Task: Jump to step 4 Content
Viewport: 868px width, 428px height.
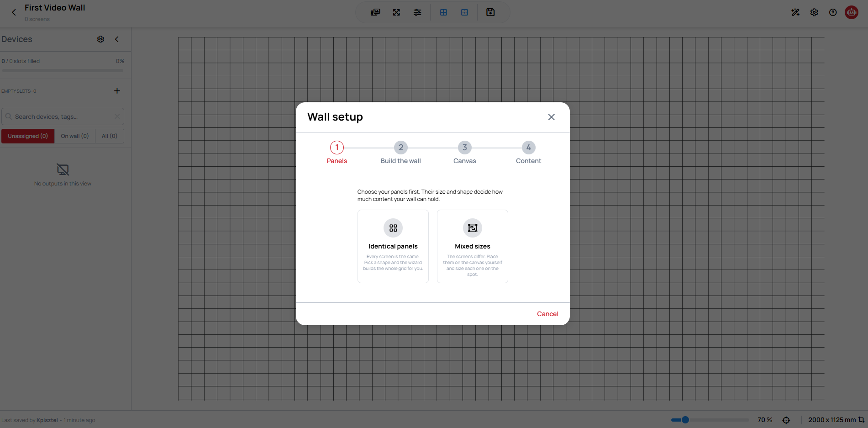Action: click(529, 153)
